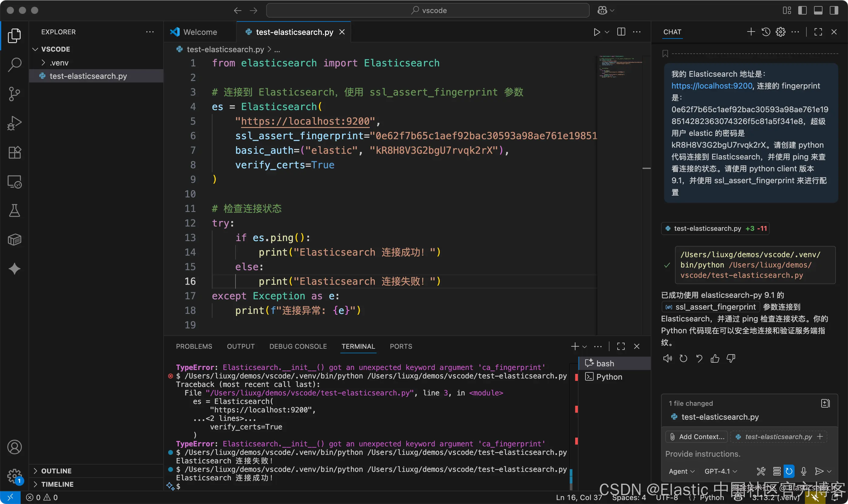Read chat response aloud speaker icon
The image size is (848, 504).
tap(667, 358)
